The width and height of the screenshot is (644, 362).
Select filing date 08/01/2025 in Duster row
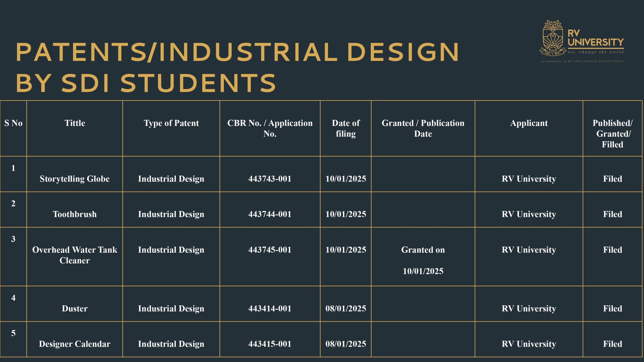(x=346, y=308)
